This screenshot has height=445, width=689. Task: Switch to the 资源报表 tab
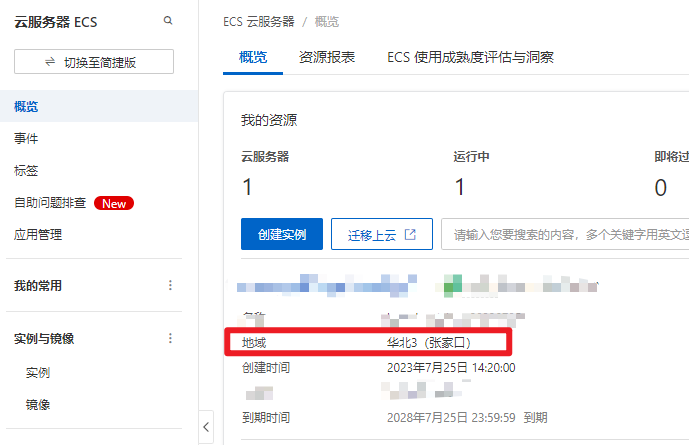(x=327, y=57)
